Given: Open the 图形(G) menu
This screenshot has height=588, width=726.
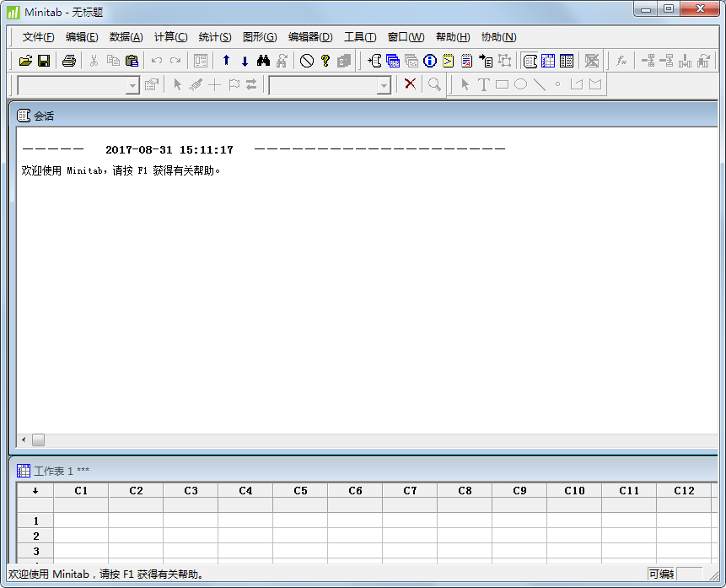Looking at the screenshot, I should [260, 37].
